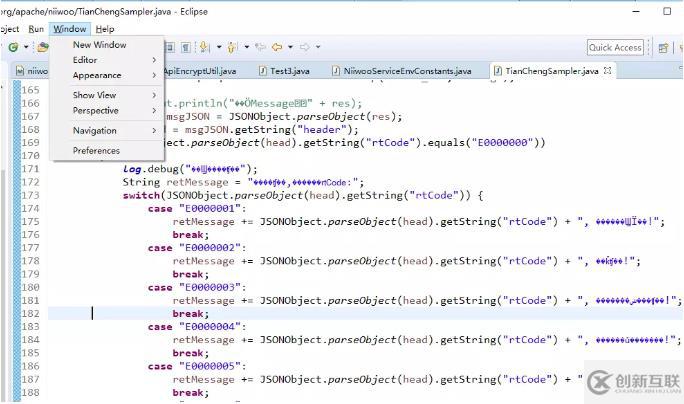Open the Next Annotation dropdown arrow

pyautogui.click(x=219, y=47)
